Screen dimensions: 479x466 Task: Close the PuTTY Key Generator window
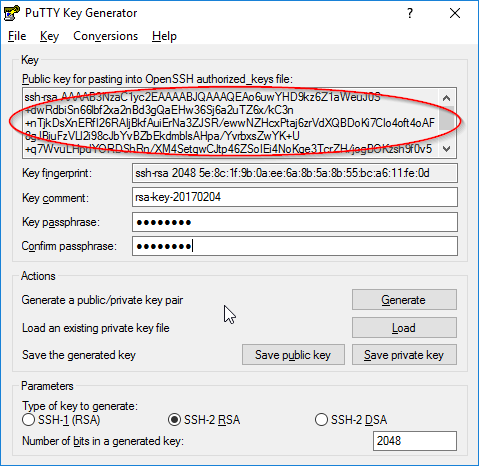[455, 13]
